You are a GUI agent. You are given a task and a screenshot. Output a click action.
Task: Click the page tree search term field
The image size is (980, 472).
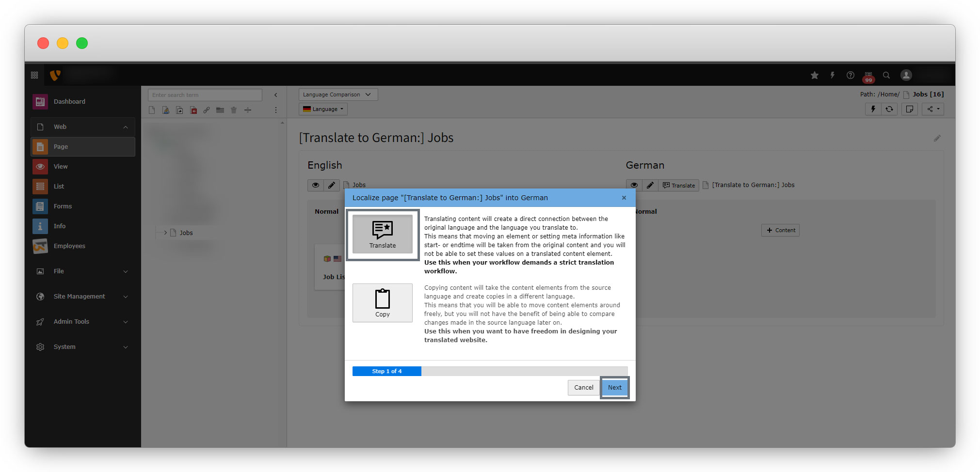pyautogui.click(x=205, y=95)
